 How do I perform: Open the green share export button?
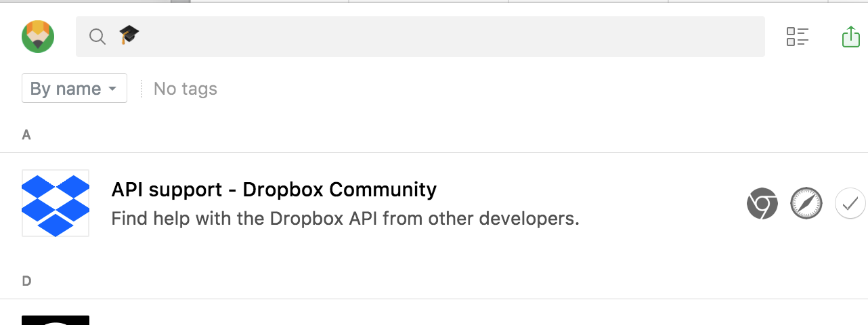pyautogui.click(x=850, y=37)
